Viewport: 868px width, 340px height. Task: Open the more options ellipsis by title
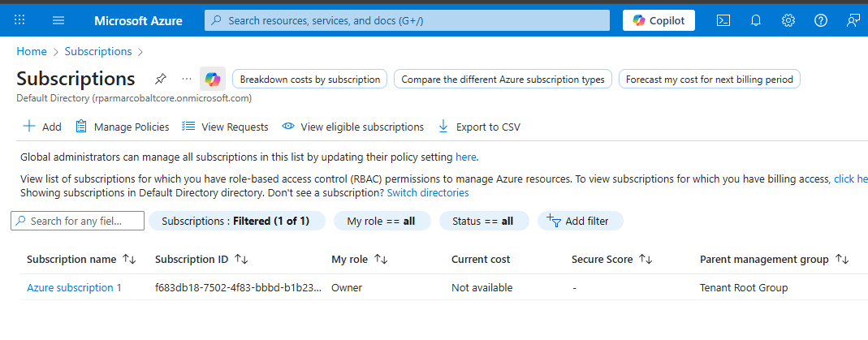point(187,79)
